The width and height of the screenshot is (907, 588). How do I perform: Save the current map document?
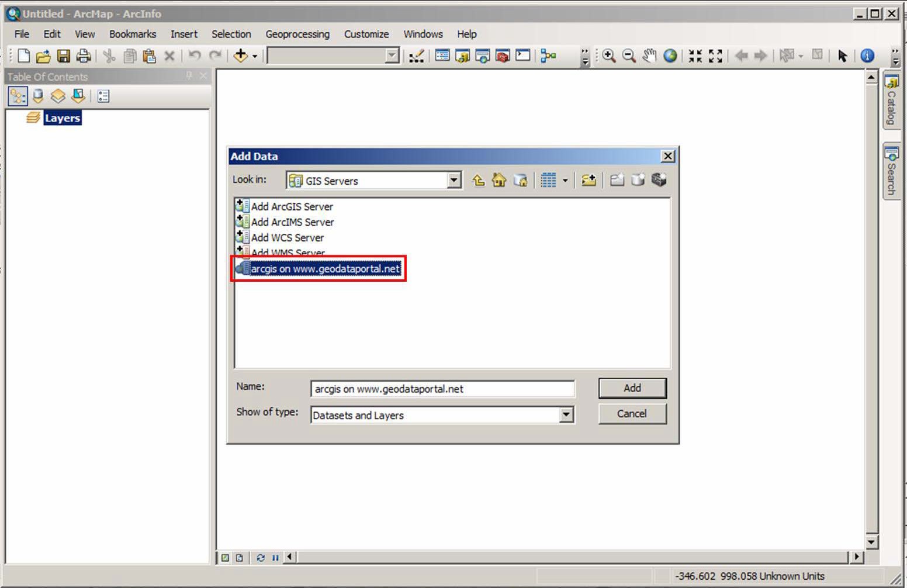pyautogui.click(x=63, y=56)
